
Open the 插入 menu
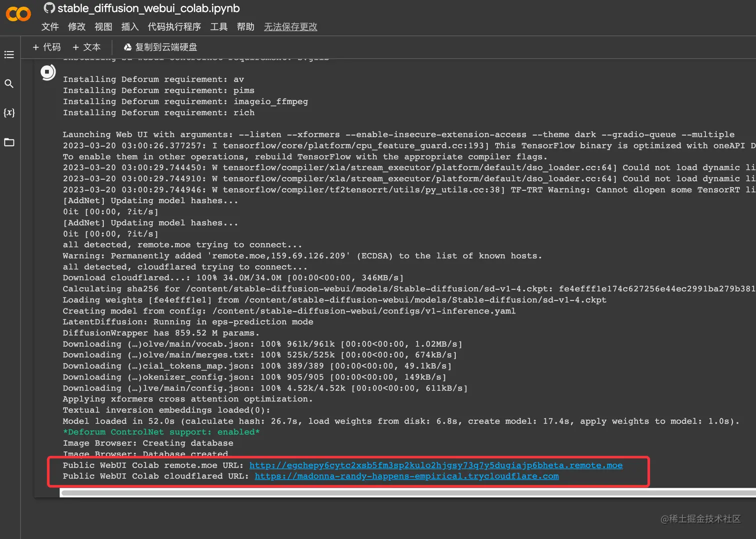[129, 27]
